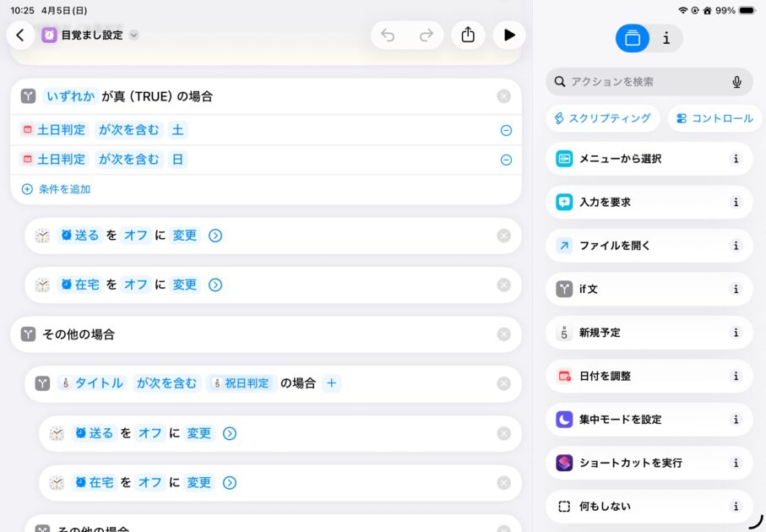Viewport: 766px width, 532px height.
Task: Show info for 集中モードを設定 action
Action: (x=736, y=420)
